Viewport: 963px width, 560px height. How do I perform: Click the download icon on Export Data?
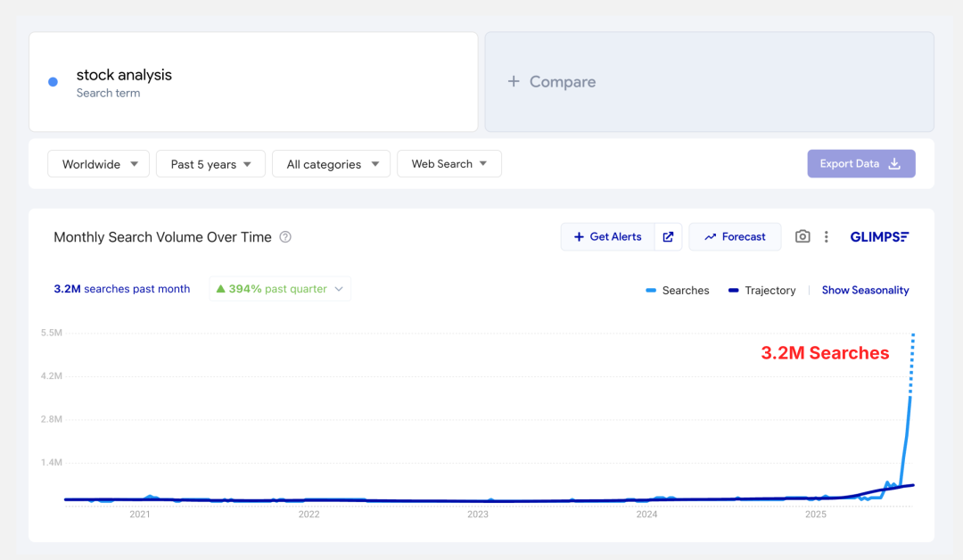pyautogui.click(x=894, y=164)
